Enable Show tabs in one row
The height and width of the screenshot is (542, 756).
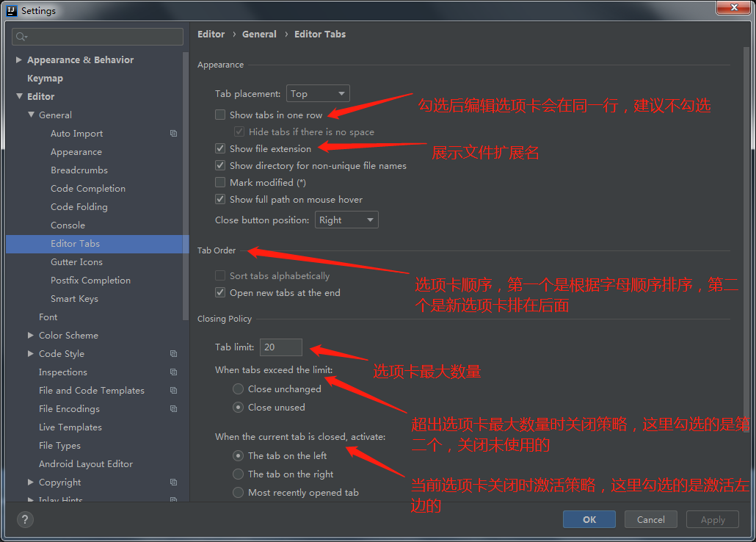219,115
